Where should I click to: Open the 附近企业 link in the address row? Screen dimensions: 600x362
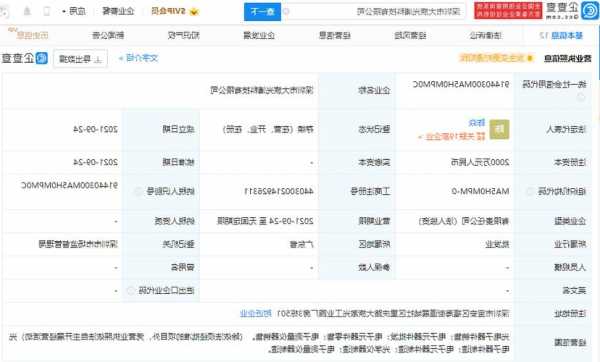(256, 314)
